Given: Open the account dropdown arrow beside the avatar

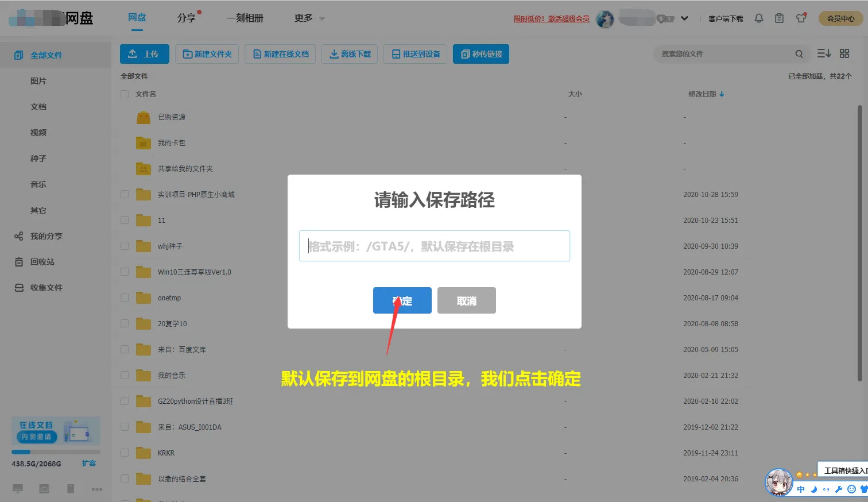Looking at the screenshot, I should pyautogui.click(x=684, y=18).
